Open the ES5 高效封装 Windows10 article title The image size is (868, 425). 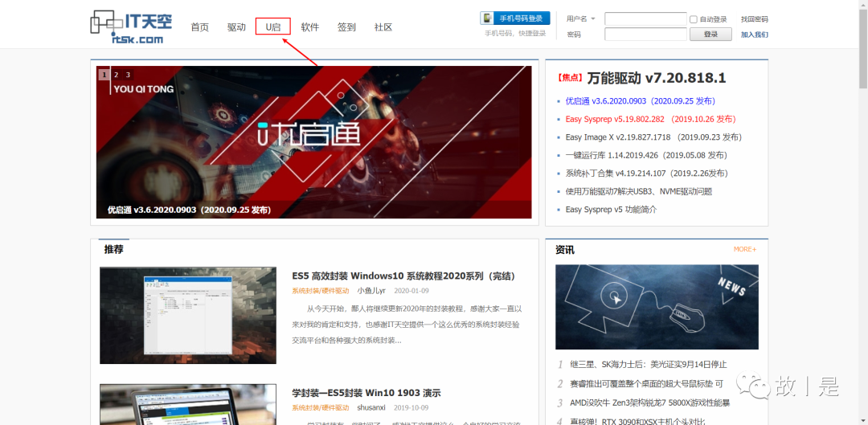404,276
